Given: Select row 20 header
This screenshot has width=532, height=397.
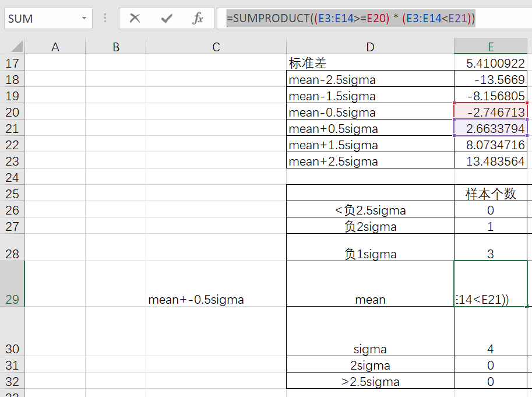Looking at the screenshot, I should point(12,112).
